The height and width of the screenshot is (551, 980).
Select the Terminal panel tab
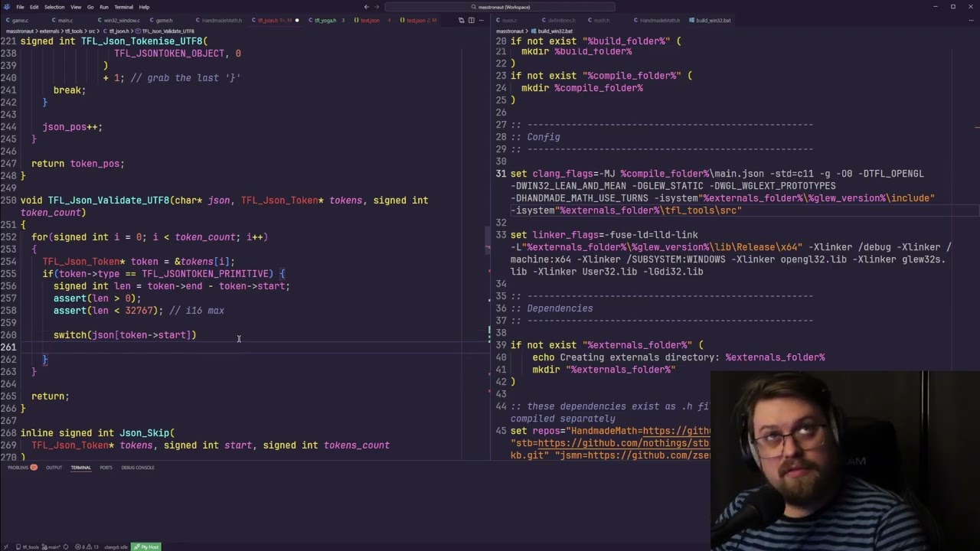pos(80,468)
